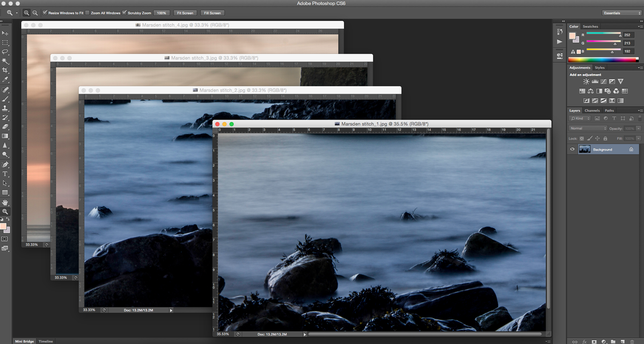Open the Essentials workspace dropdown
Image resolution: width=644 pixels, height=344 pixels.
click(x=621, y=12)
